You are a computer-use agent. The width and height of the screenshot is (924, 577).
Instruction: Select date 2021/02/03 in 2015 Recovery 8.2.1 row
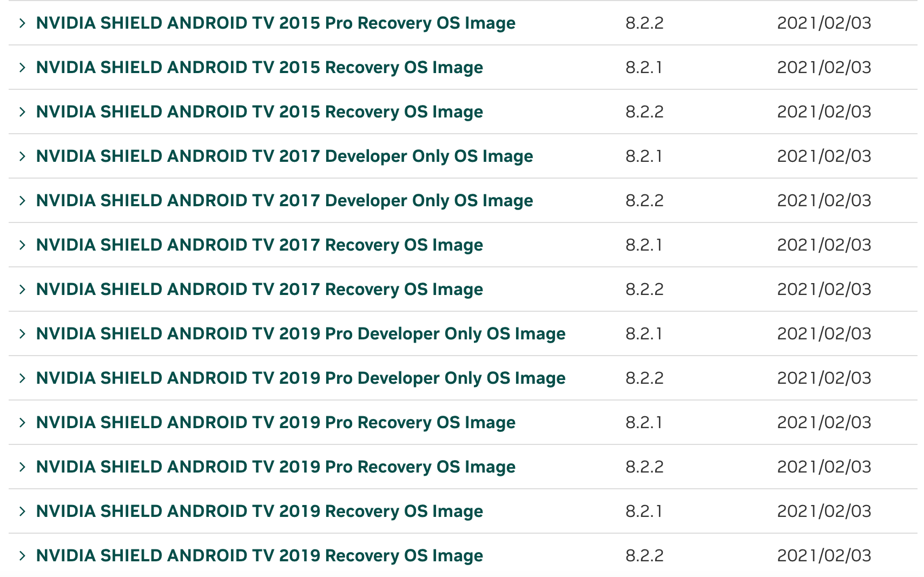point(824,67)
